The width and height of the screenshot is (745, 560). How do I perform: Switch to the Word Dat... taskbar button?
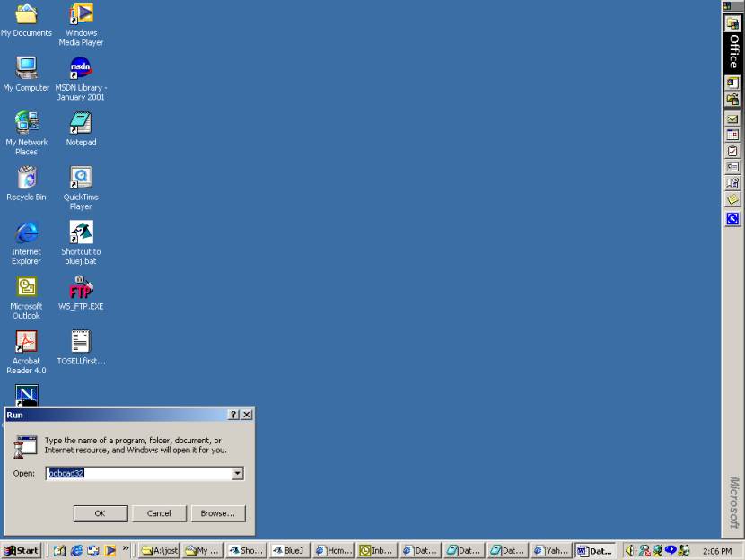(x=595, y=550)
